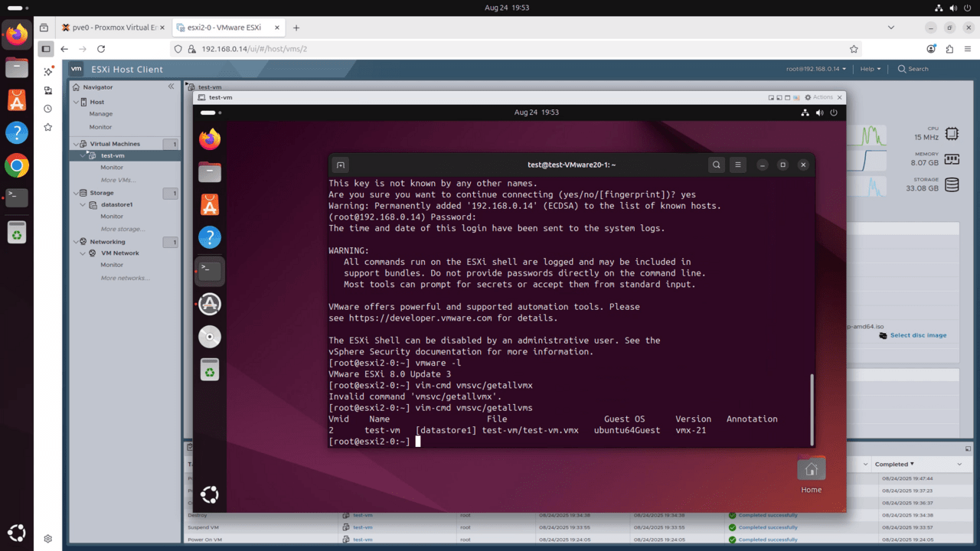This screenshot has height=551, width=980.
Task: Open Completed column sort dropdown
Action: point(959,465)
